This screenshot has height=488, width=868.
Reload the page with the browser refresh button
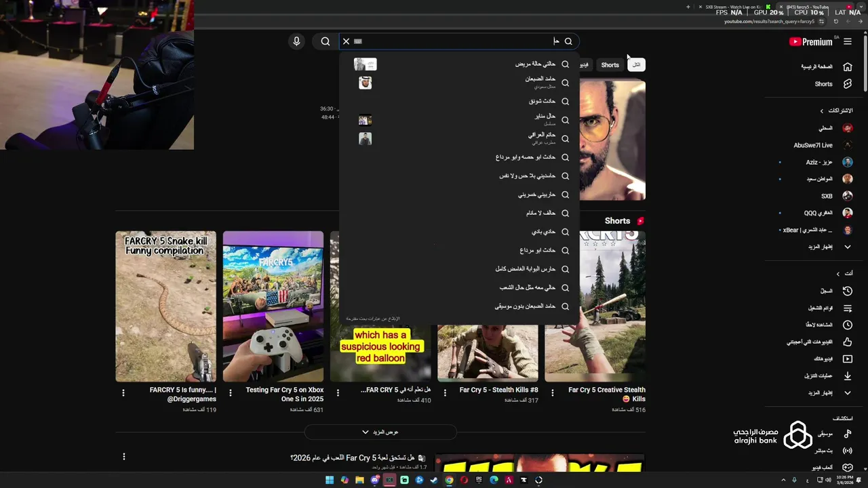(x=835, y=21)
